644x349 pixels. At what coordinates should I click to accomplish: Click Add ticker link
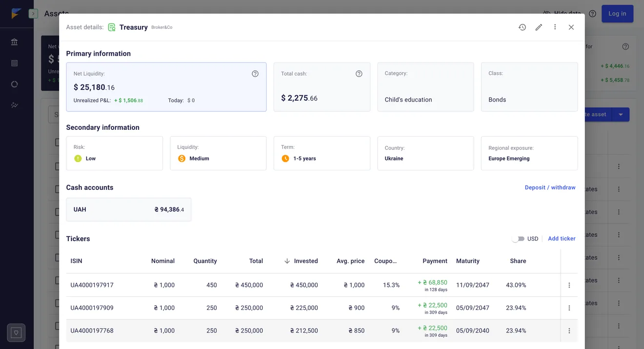[x=562, y=239]
